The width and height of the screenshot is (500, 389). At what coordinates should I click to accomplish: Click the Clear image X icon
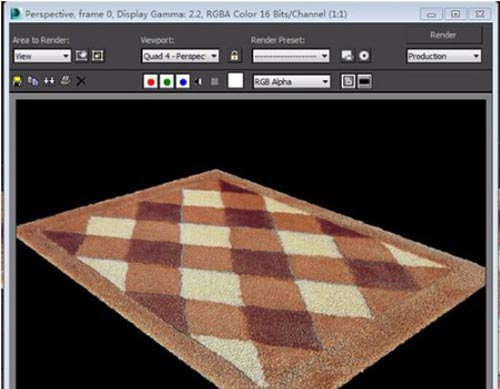coord(81,81)
